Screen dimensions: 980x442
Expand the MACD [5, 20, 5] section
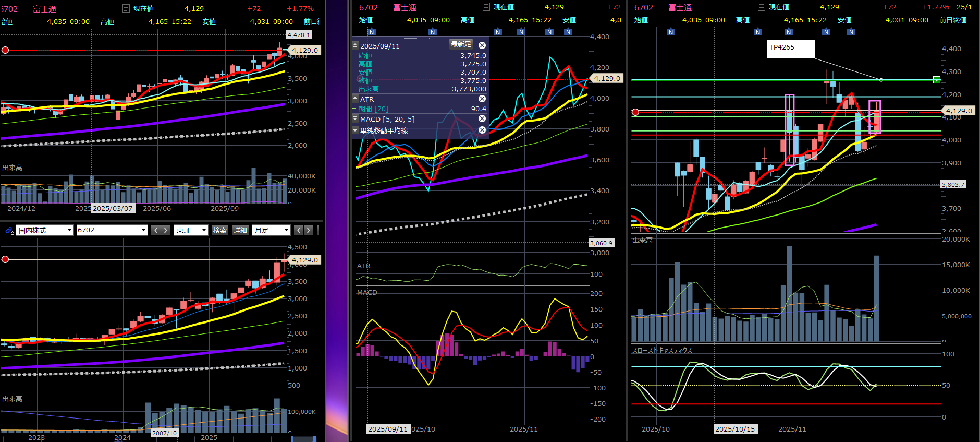356,119
